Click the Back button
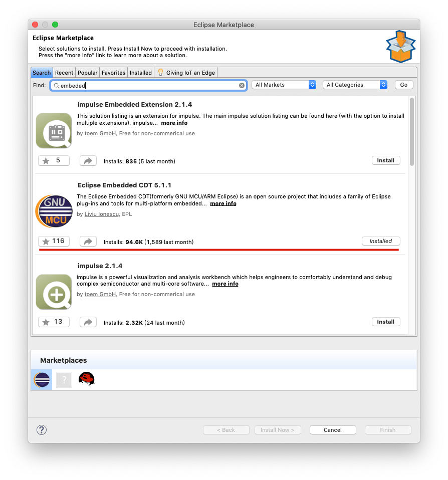448x480 pixels. tap(226, 430)
